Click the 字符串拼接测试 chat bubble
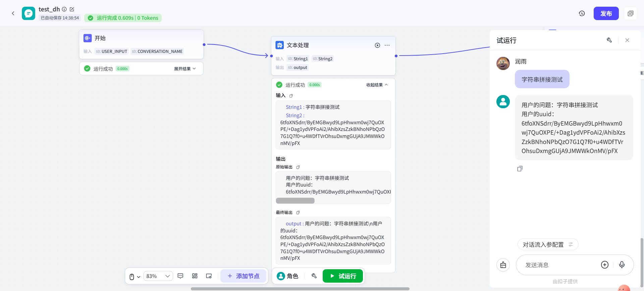This screenshot has width=644, height=291. click(542, 79)
